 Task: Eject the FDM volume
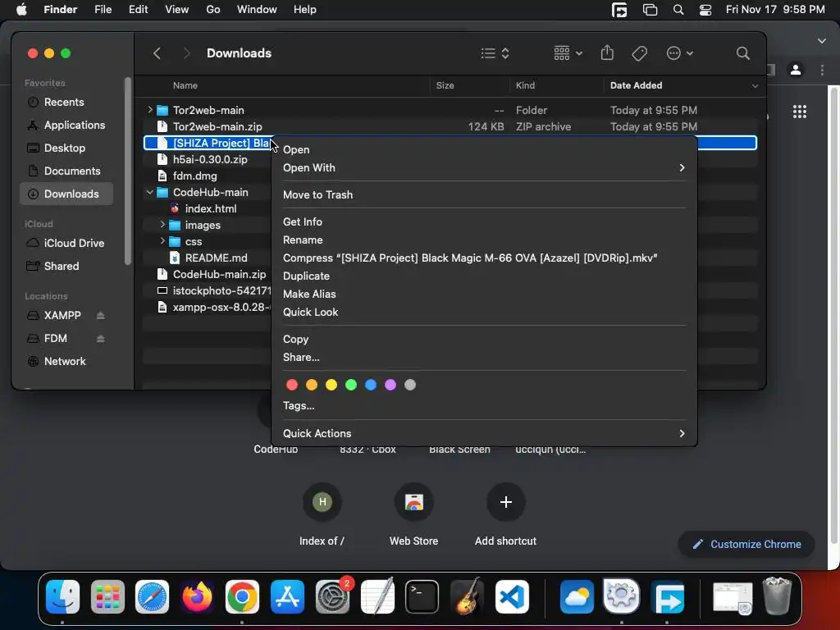pyautogui.click(x=100, y=339)
